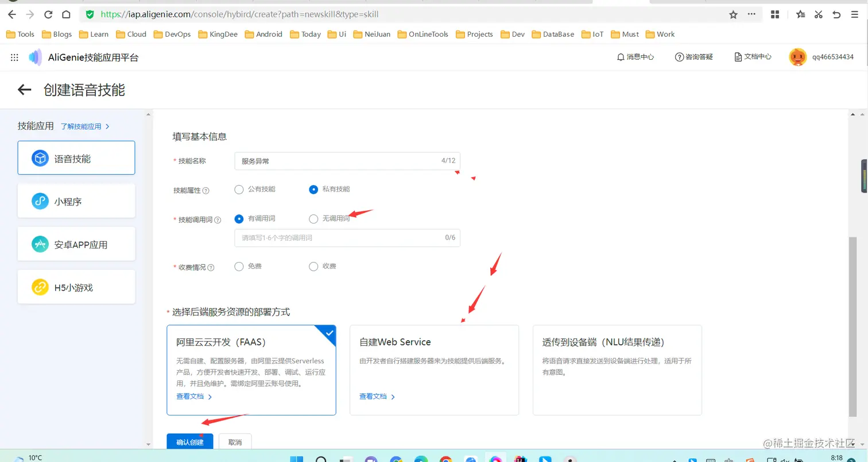The height and width of the screenshot is (462, 868).
Task: Select the 公有技能 radio button
Action: [239, 189]
